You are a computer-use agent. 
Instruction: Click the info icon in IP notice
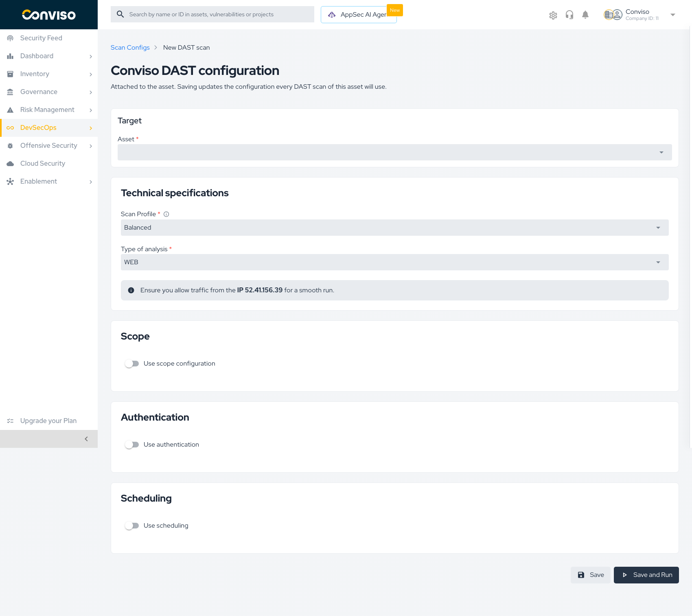[x=131, y=290]
